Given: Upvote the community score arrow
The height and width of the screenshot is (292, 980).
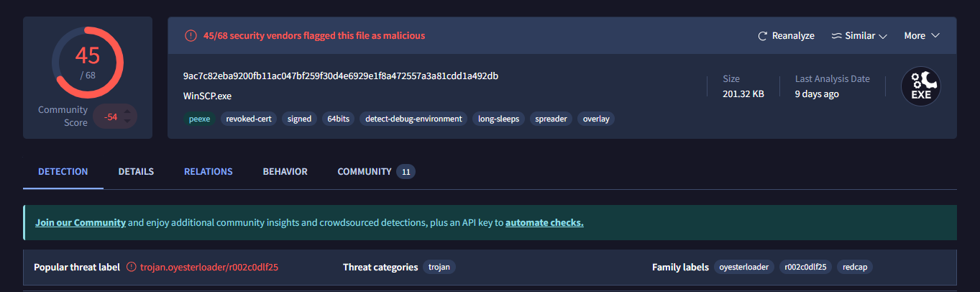Looking at the screenshot, I should point(127,111).
